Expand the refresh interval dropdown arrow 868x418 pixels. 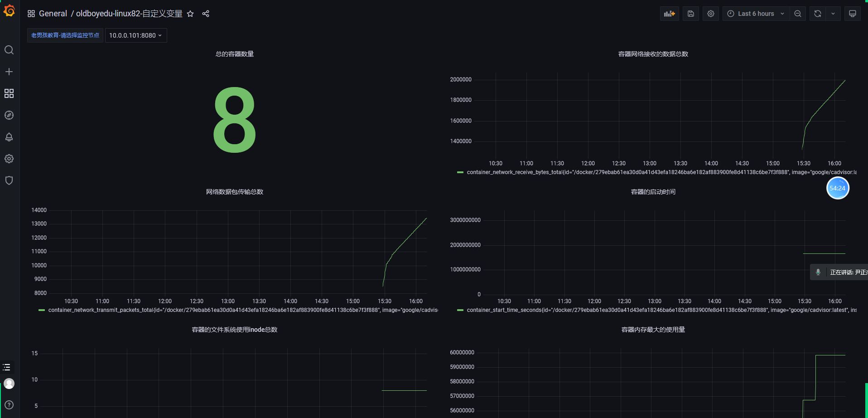click(833, 14)
